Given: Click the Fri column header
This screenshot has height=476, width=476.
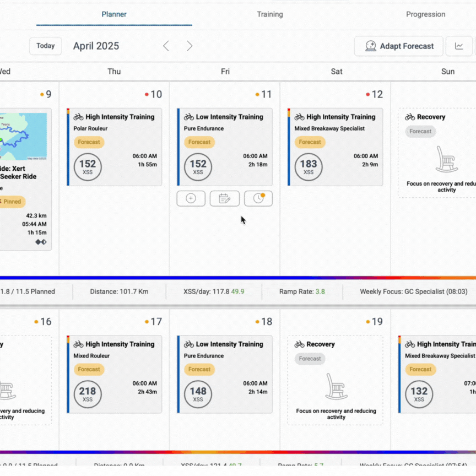Looking at the screenshot, I should [225, 71].
